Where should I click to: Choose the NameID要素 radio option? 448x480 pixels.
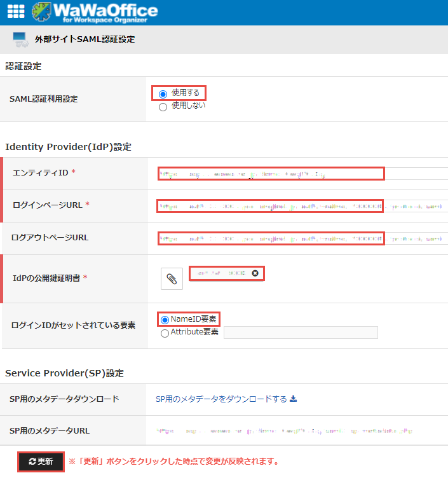(x=165, y=319)
